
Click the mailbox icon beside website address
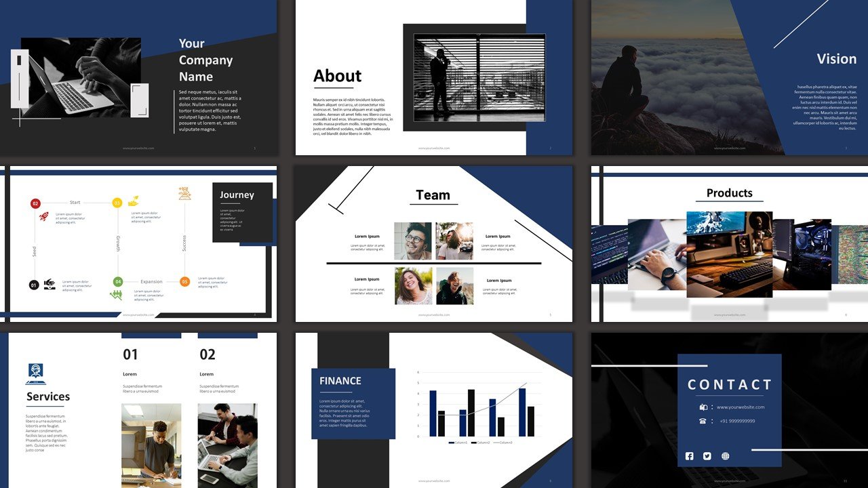click(703, 407)
